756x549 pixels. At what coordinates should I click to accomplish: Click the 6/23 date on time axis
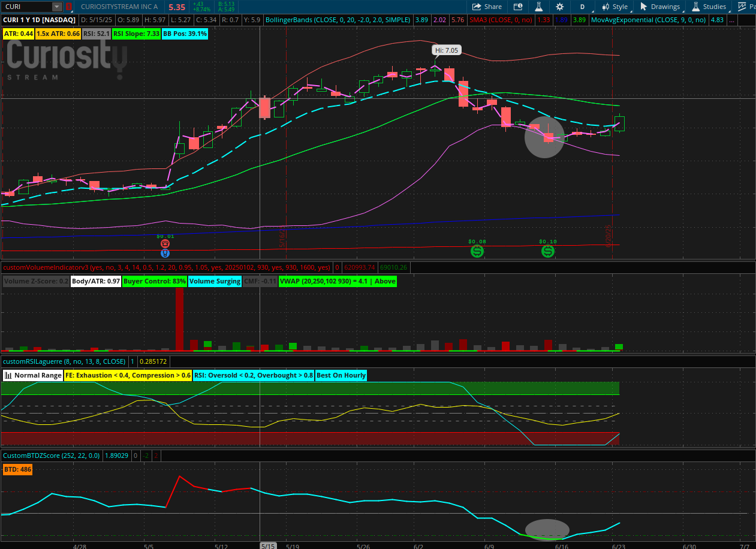coord(619,546)
